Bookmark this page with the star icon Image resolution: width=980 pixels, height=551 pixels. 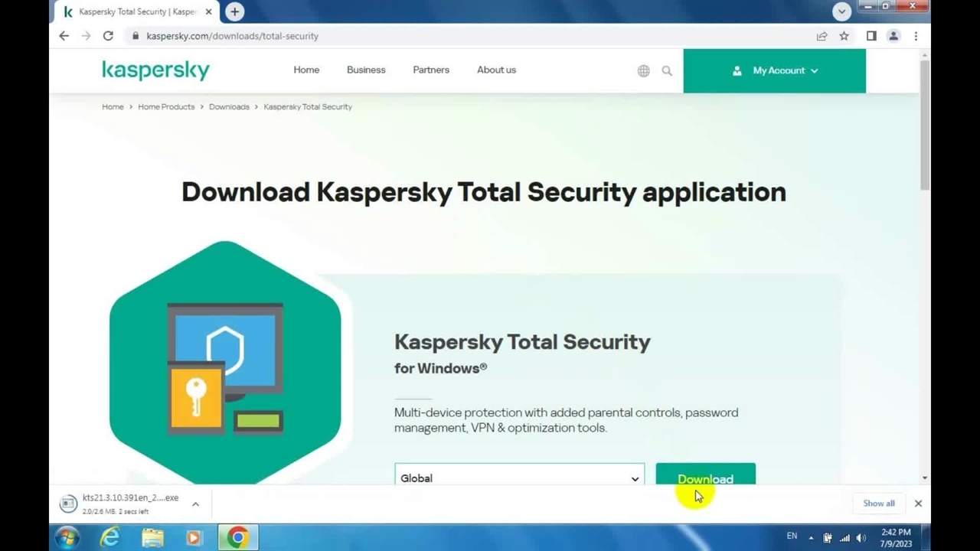(x=844, y=36)
